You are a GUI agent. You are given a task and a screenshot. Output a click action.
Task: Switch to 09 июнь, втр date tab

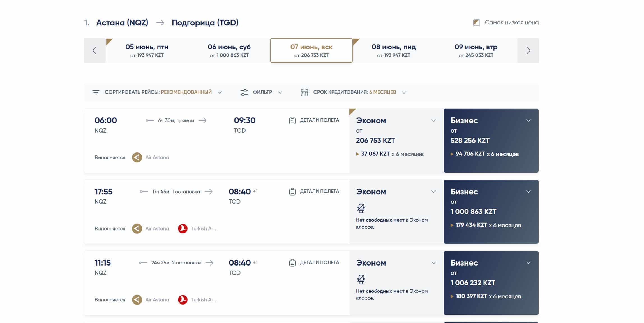coord(476,50)
